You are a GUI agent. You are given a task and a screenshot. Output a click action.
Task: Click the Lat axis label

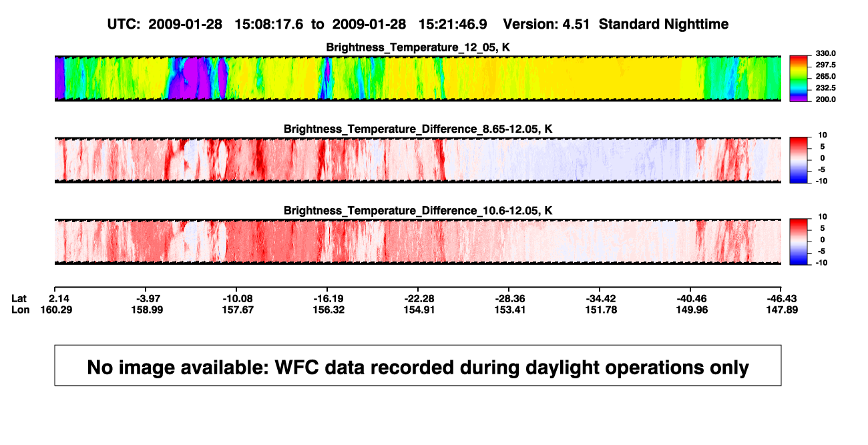tap(19, 298)
